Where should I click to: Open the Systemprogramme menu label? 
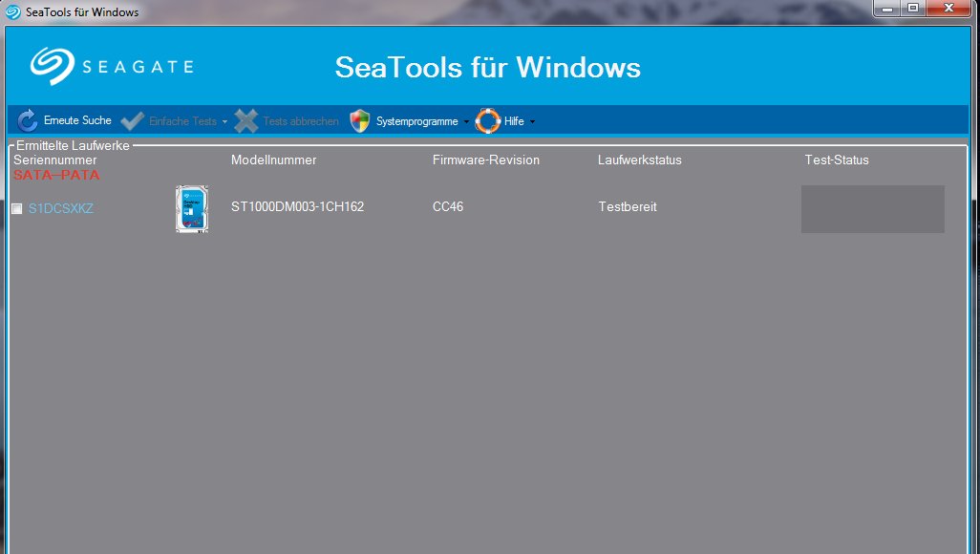(x=416, y=121)
